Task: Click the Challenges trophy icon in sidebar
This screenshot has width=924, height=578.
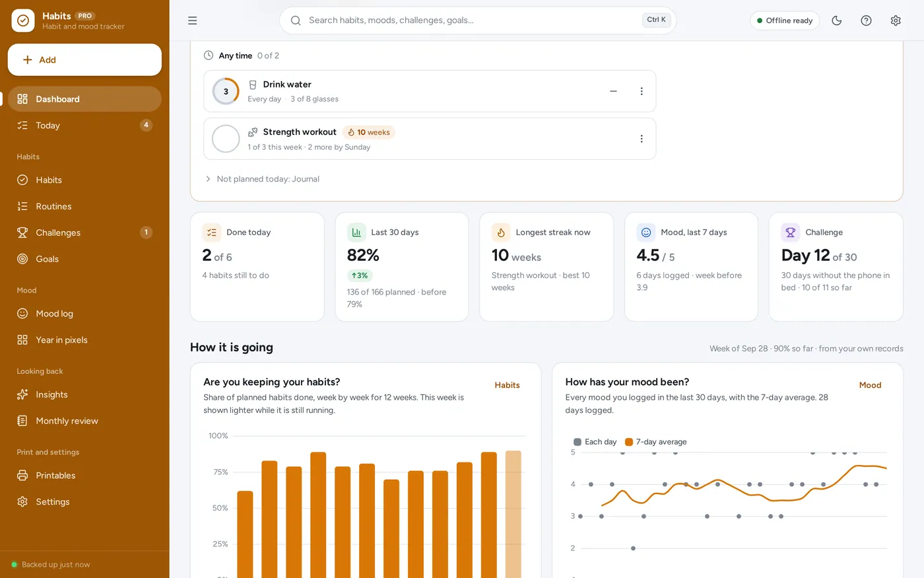Action: pos(22,233)
